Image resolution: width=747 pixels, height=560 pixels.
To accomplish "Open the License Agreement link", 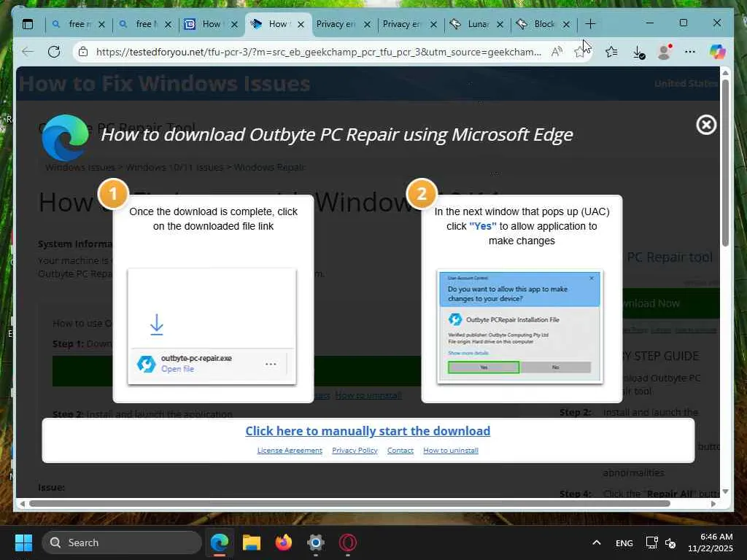I will tap(290, 451).
